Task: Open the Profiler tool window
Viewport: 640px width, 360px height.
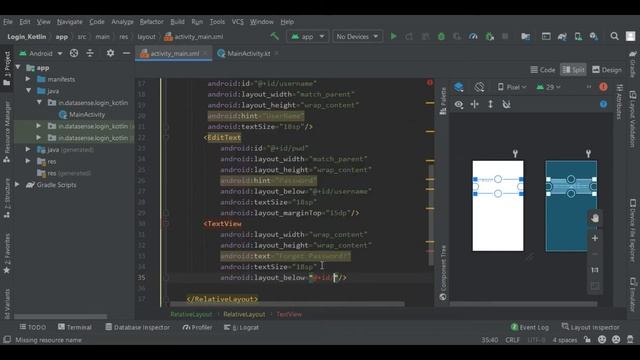Action: (x=197, y=327)
